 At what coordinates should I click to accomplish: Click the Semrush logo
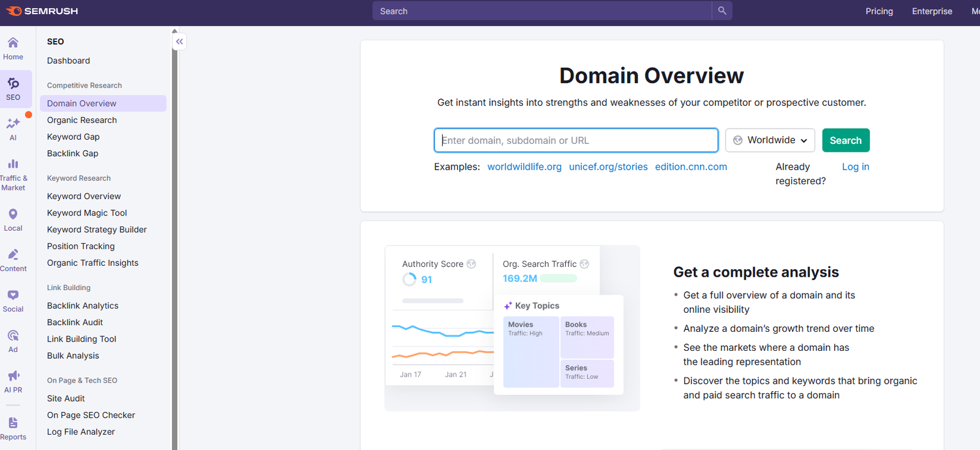[42, 11]
